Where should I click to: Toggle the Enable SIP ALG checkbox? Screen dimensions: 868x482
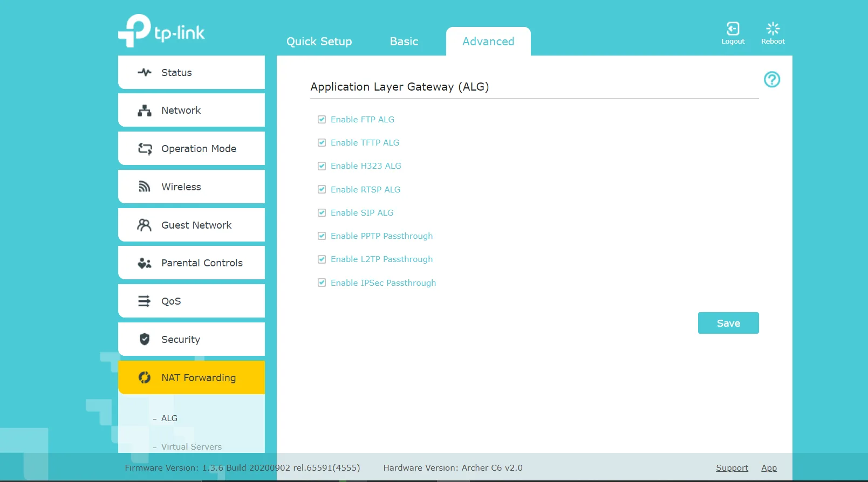(322, 213)
